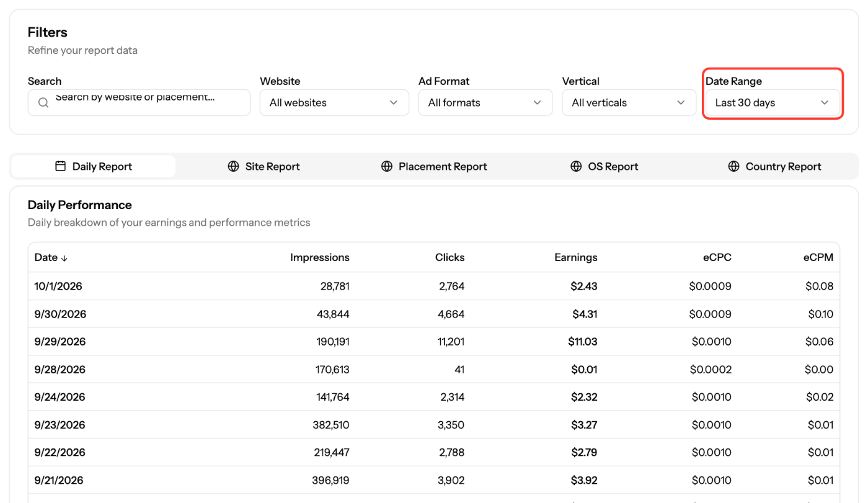Click the Impressions column header

point(320,257)
